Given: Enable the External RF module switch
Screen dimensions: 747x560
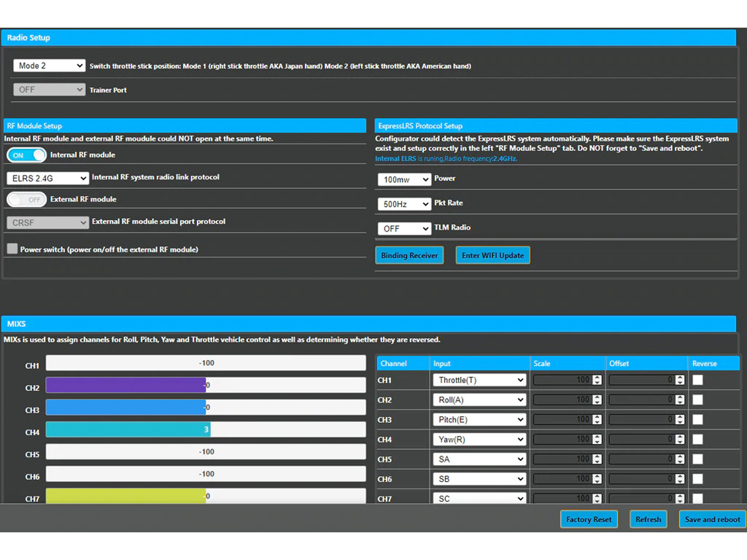Looking at the screenshot, I should tap(26, 200).
